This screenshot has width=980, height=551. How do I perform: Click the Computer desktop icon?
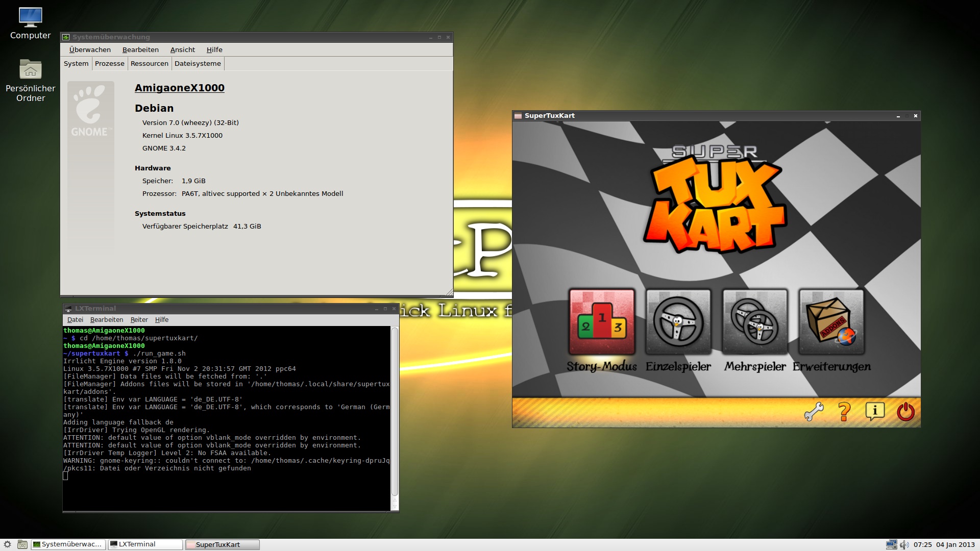coord(30,23)
